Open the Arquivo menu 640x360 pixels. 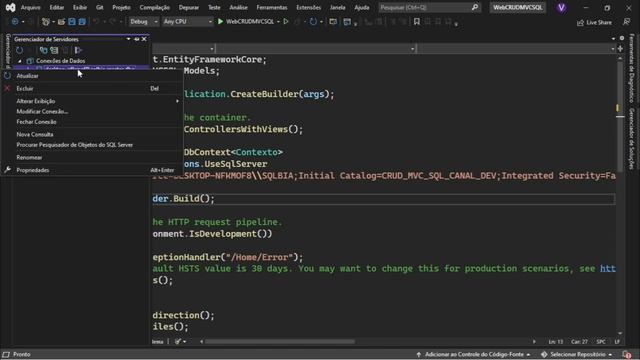pyautogui.click(x=31, y=7)
